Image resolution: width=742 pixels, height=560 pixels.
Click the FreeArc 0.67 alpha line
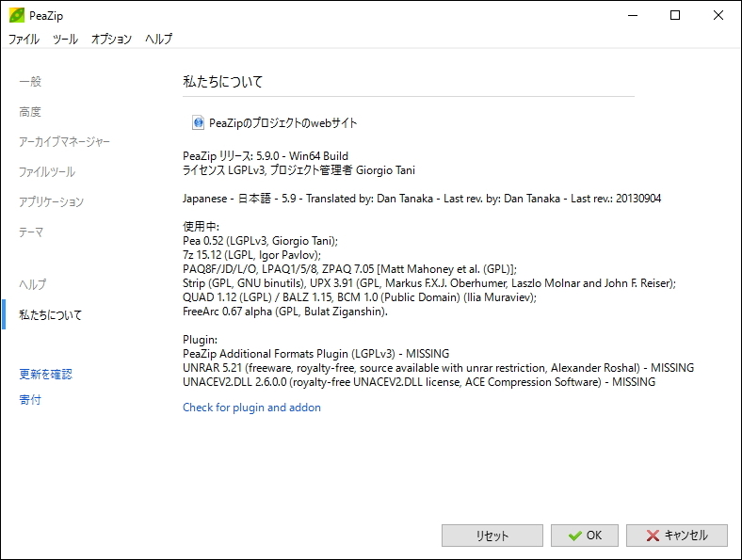click(285, 312)
